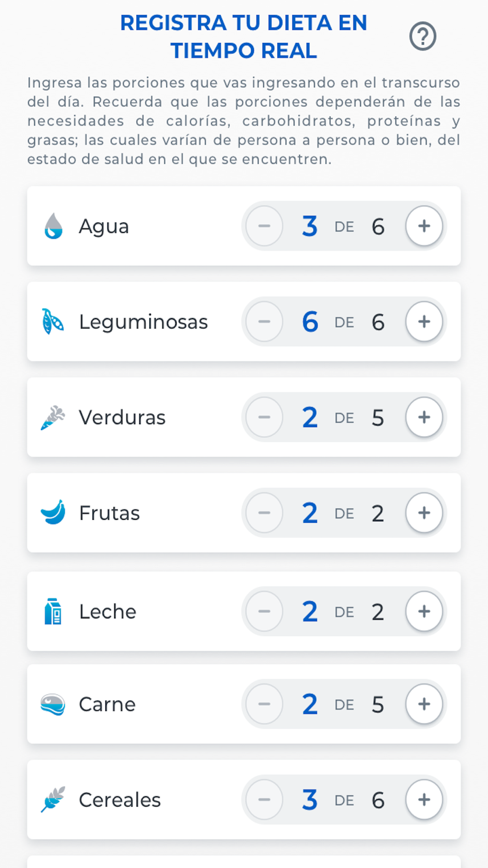488x868 pixels.
Task: Click the Frutas banana icon
Action: coord(53,513)
